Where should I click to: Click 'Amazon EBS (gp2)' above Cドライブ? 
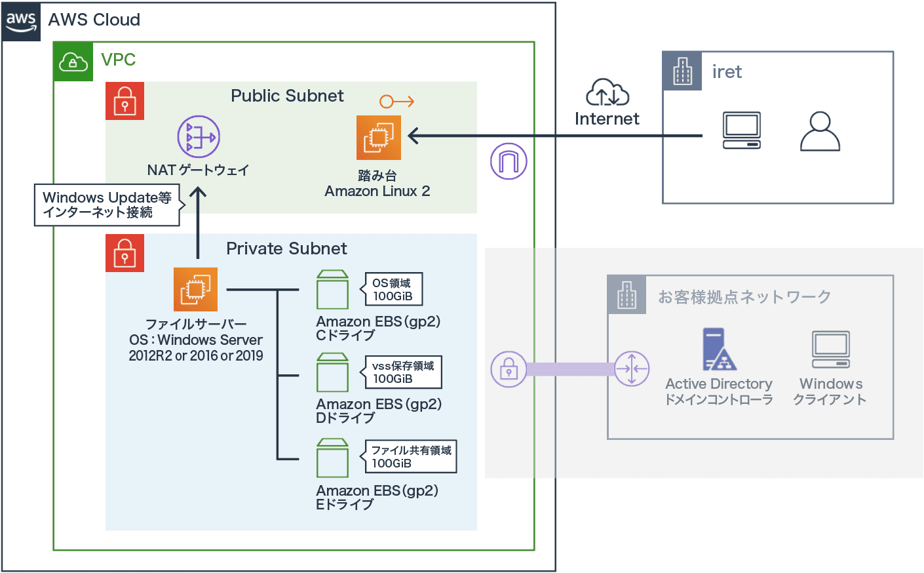[378, 322]
